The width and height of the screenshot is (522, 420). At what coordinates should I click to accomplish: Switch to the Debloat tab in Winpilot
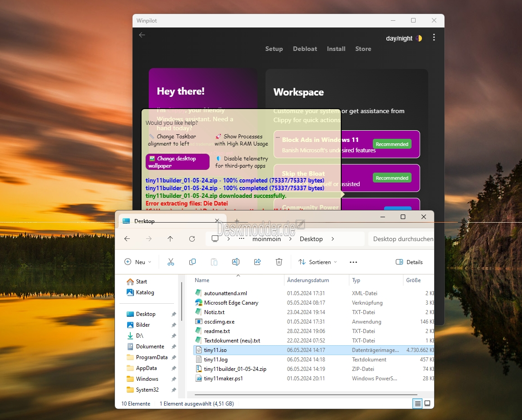coord(305,49)
